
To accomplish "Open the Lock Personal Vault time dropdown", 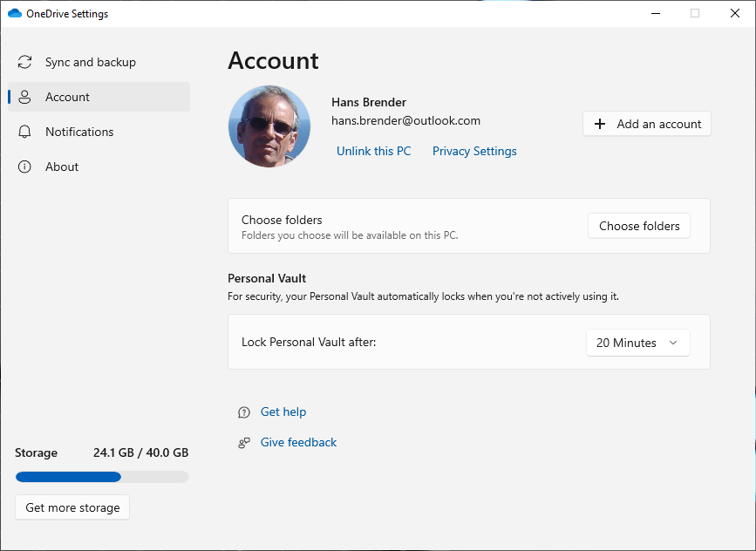I will 637,344.
